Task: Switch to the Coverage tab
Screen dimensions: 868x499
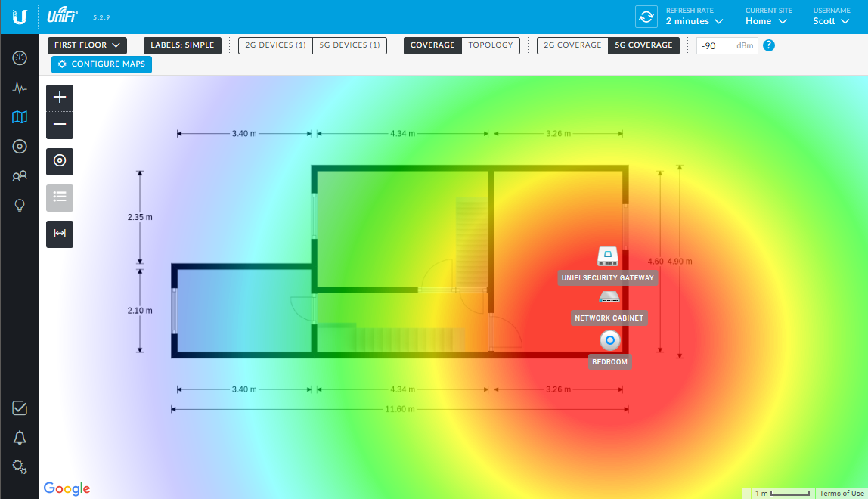Action: (432, 45)
